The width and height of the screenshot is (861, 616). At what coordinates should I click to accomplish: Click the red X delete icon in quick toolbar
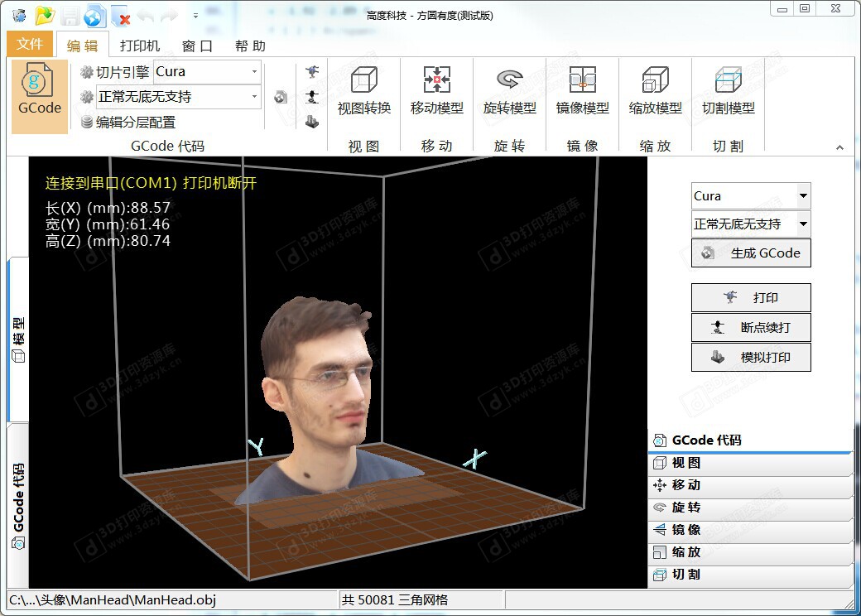click(x=121, y=17)
